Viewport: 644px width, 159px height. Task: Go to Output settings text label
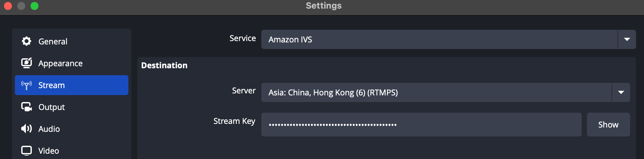click(x=51, y=107)
